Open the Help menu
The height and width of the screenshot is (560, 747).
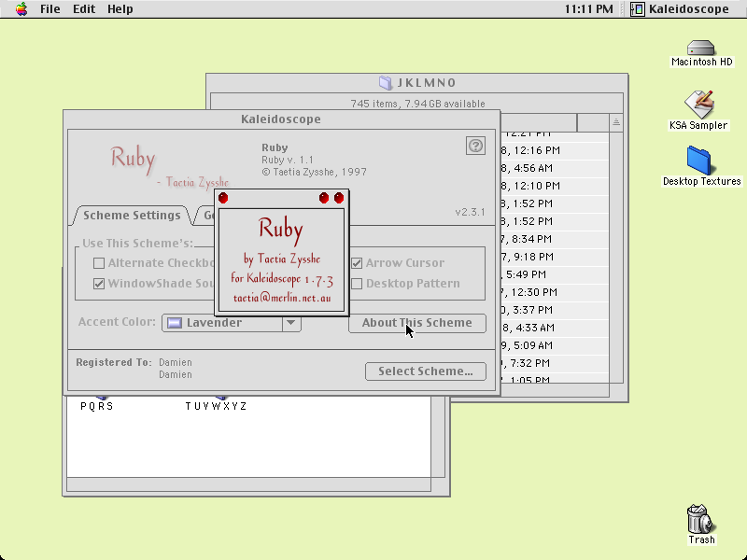pyautogui.click(x=120, y=8)
